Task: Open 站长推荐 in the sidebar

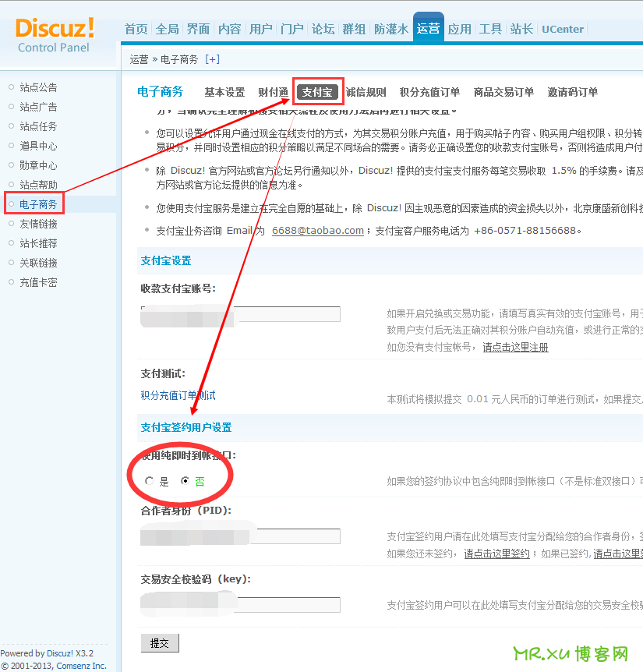Action: (38, 243)
